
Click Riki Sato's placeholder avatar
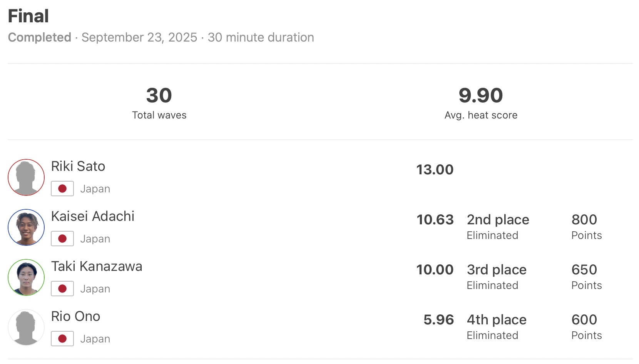coord(26,177)
